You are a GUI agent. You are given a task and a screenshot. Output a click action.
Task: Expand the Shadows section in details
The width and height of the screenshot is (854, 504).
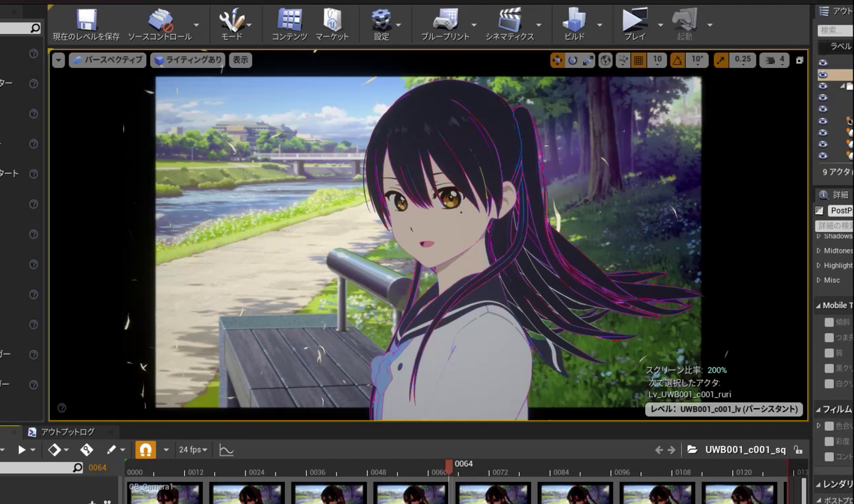coord(819,236)
